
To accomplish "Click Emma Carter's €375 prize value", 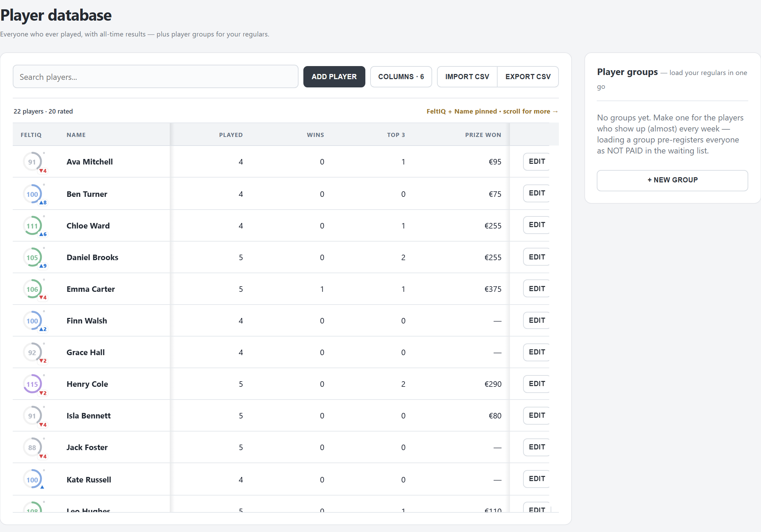I will pyautogui.click(x=493, y=289).
